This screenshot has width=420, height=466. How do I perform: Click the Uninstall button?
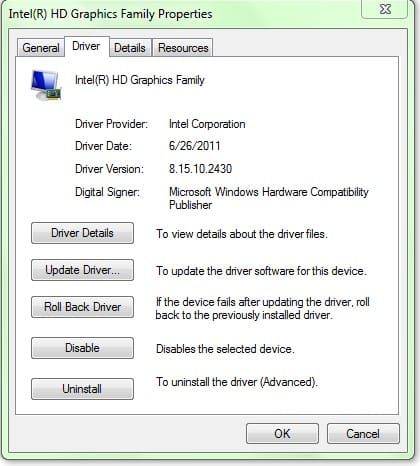coord(82,389)
